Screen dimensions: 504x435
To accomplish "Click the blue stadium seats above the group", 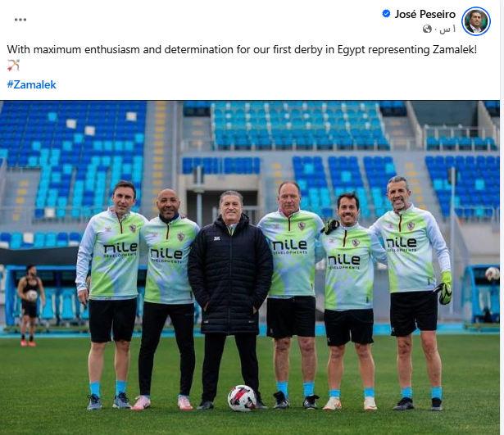I will (x=299, y=127).
